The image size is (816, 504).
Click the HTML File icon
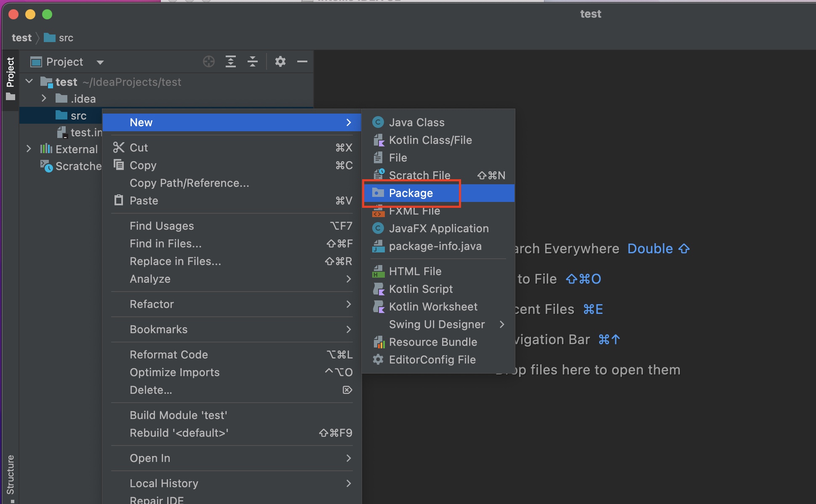[378, 271]
